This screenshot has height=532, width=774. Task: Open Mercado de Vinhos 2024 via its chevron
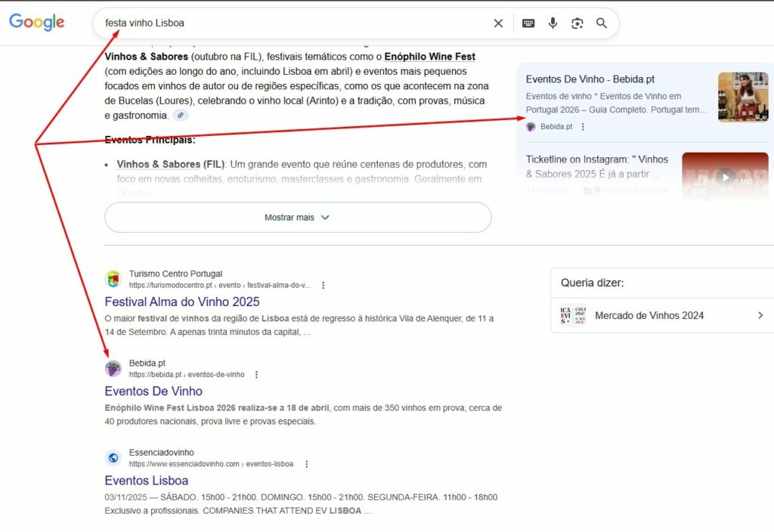762,315
